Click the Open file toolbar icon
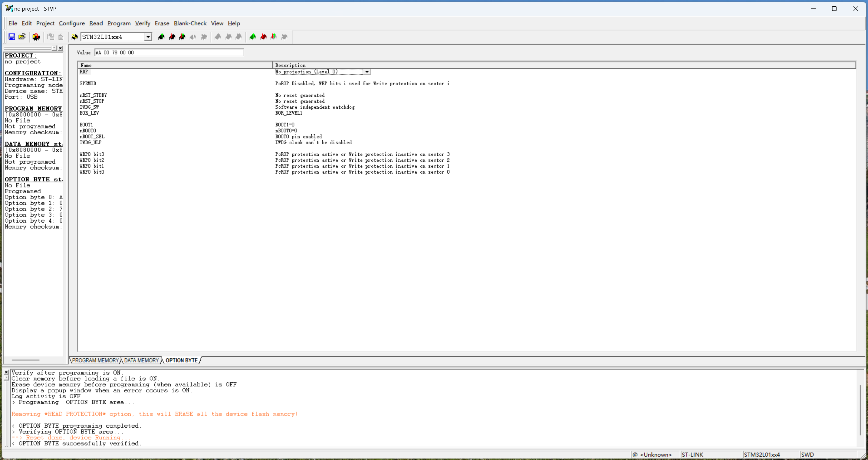 (22, 37)
